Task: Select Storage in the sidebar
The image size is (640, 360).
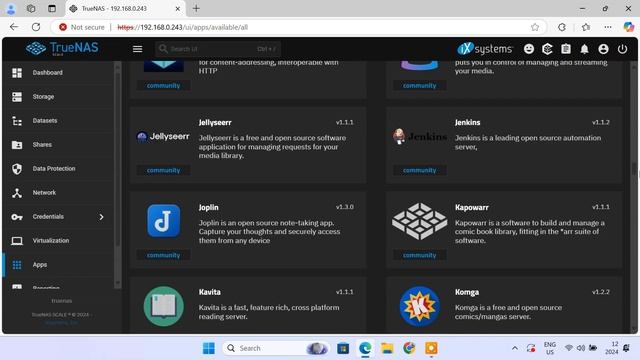Action: pos(43,97)
